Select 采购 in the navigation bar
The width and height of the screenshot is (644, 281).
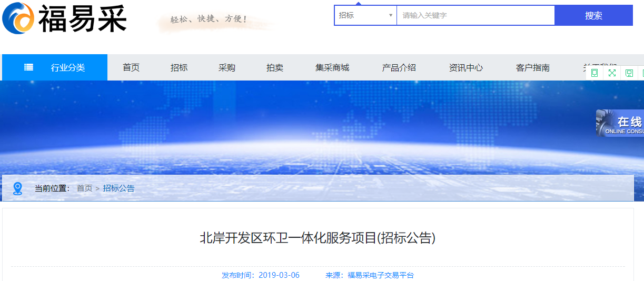(227, 67)
